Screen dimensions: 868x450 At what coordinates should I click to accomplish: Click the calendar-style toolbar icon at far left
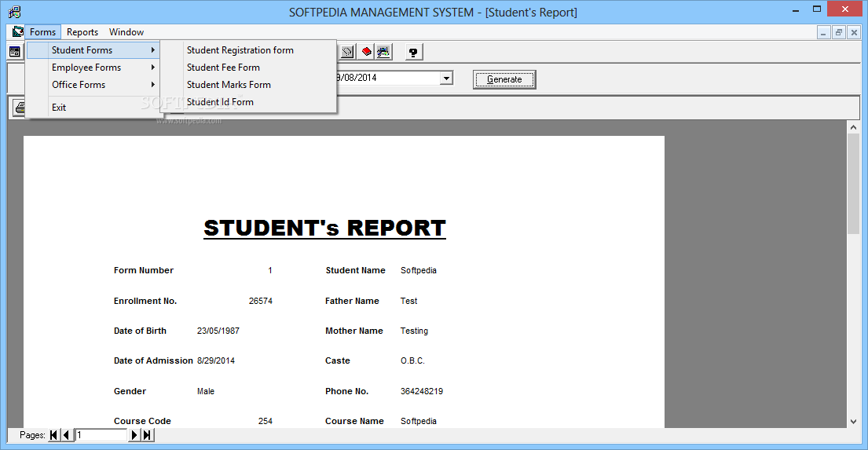(x=15, y=52)
